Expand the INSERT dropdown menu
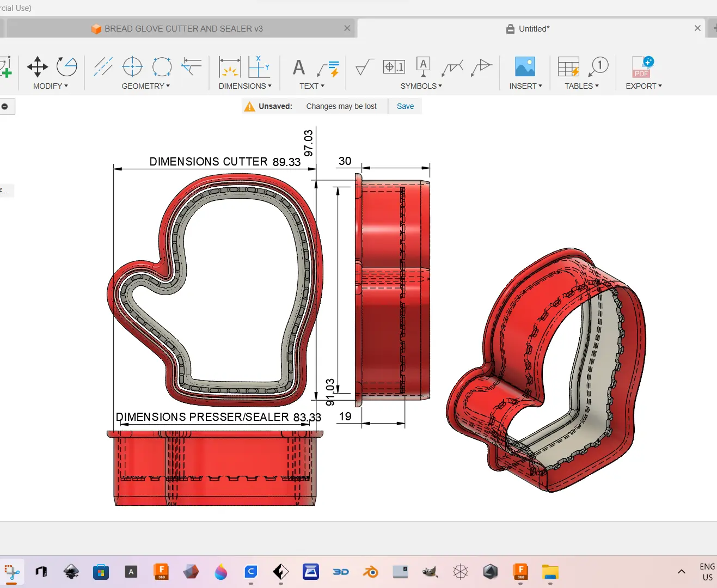Viewport: 717px width, 588px height. point(526,86)
